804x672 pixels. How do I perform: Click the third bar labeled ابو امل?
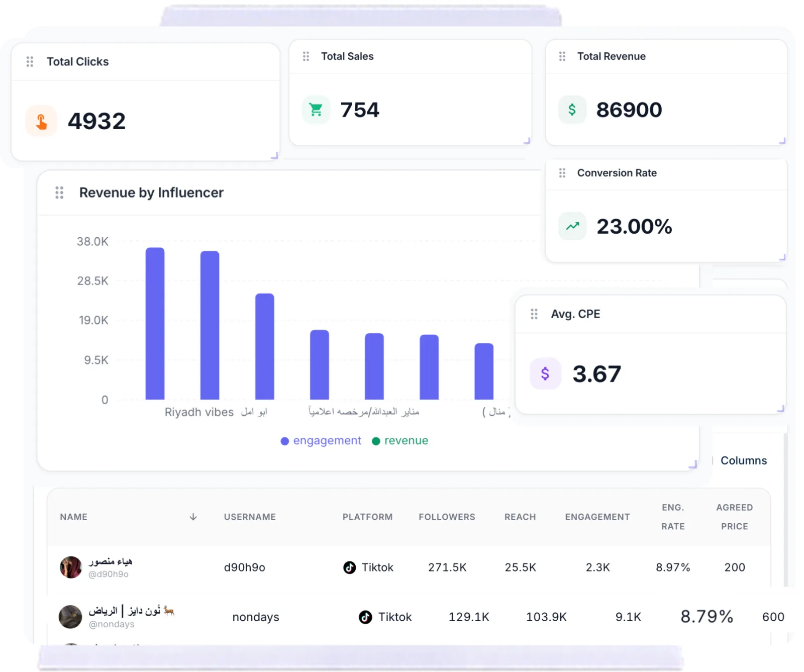click(x=264, y=347)
